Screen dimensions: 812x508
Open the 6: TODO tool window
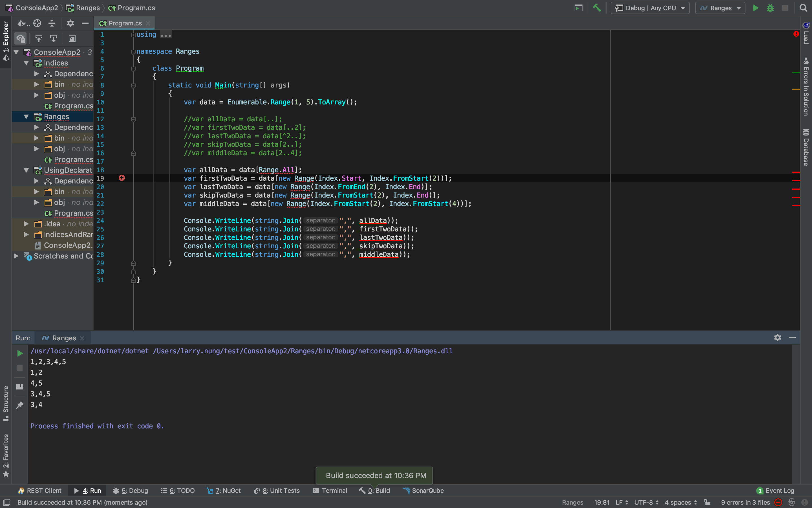click(x=178, y=491)
